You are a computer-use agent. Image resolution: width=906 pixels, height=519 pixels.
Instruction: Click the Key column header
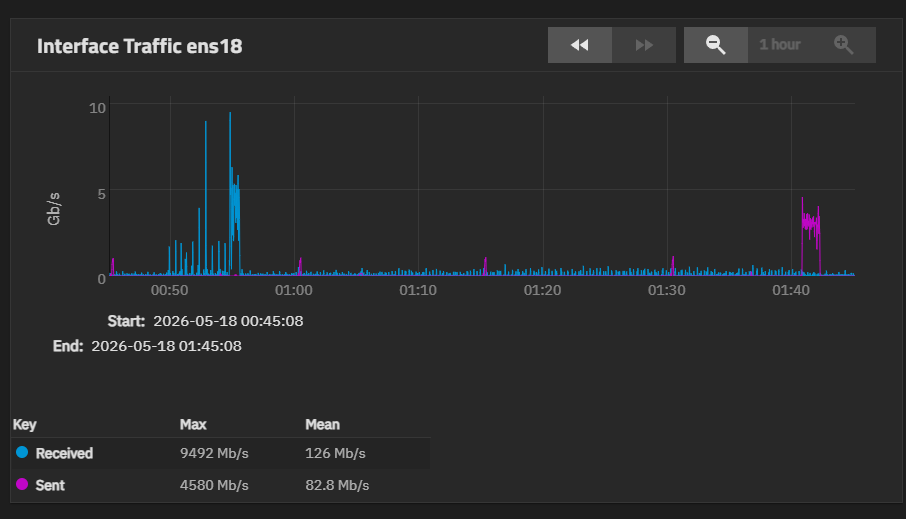point(25,425)
